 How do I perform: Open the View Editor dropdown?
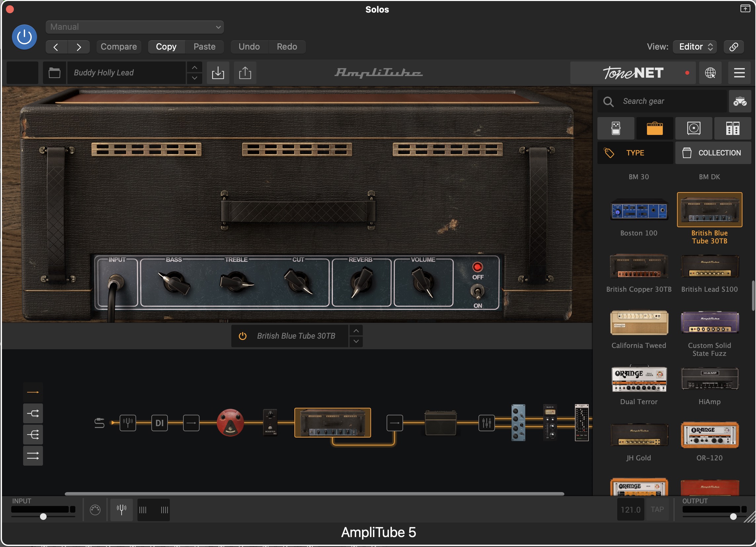coord(695,47)
